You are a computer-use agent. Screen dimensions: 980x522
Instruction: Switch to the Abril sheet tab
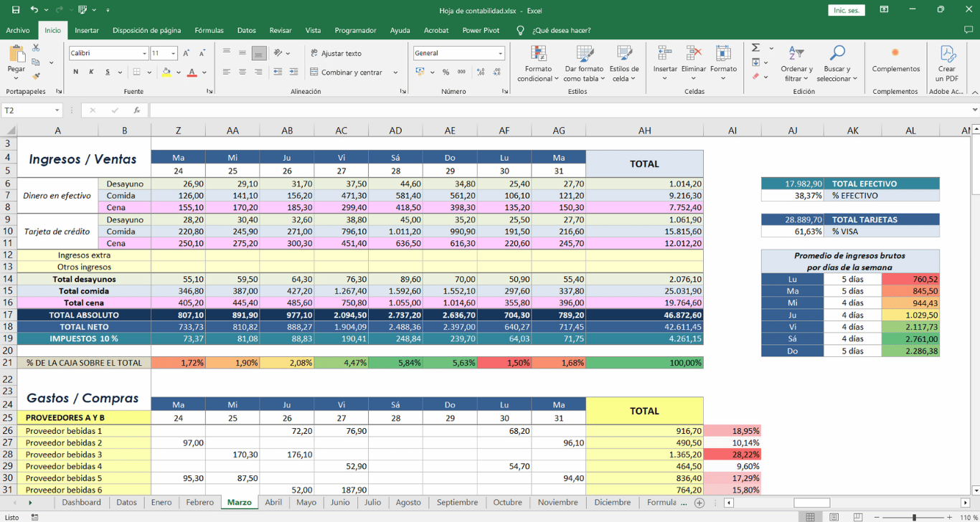coord(273,503)
